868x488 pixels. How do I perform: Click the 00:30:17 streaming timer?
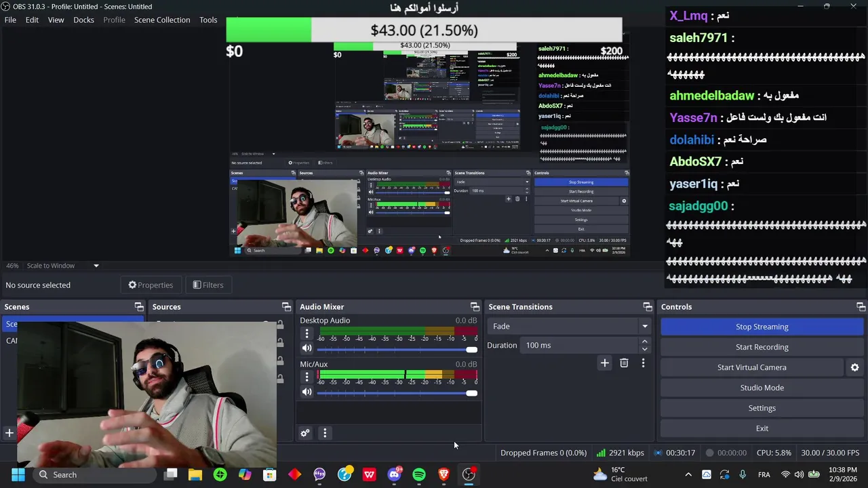tap(675, 453)
